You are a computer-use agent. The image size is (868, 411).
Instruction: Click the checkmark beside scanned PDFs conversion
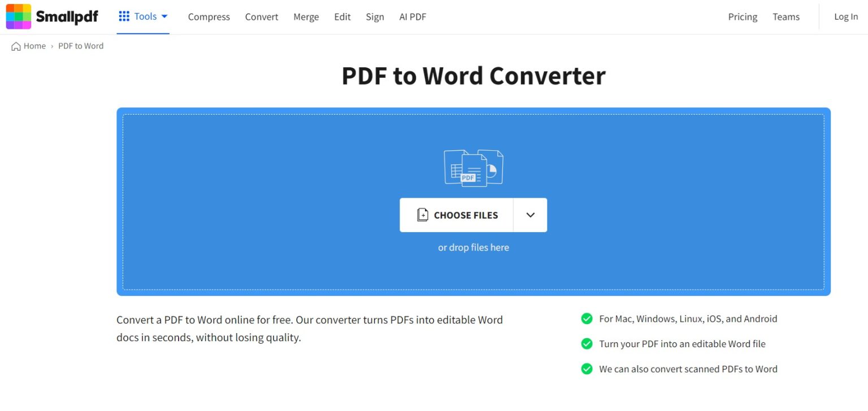click(x=587, y=369)
